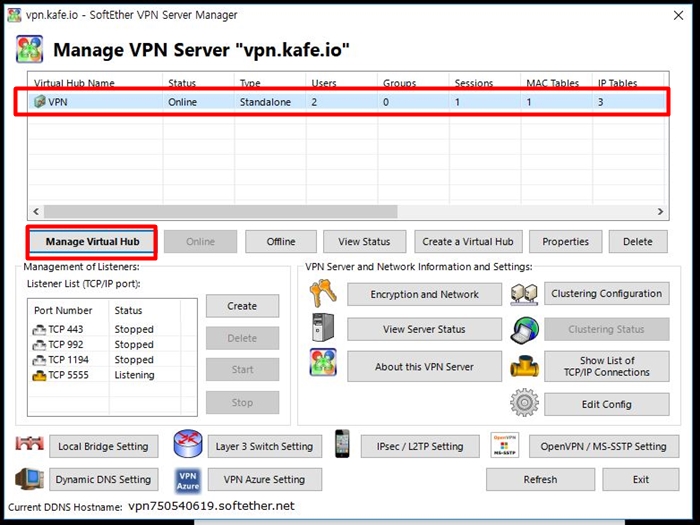Viewport: 700px width, 525px height.
Task: Open Encryption and Network settings
Action: 425,294
